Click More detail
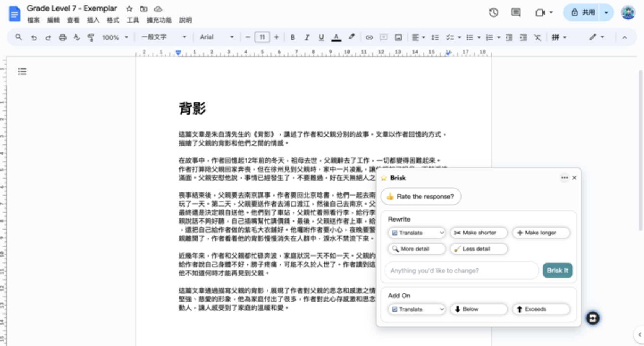Viewport: 644px width, 346px height. pyautogui.click(x=417, y=249)
